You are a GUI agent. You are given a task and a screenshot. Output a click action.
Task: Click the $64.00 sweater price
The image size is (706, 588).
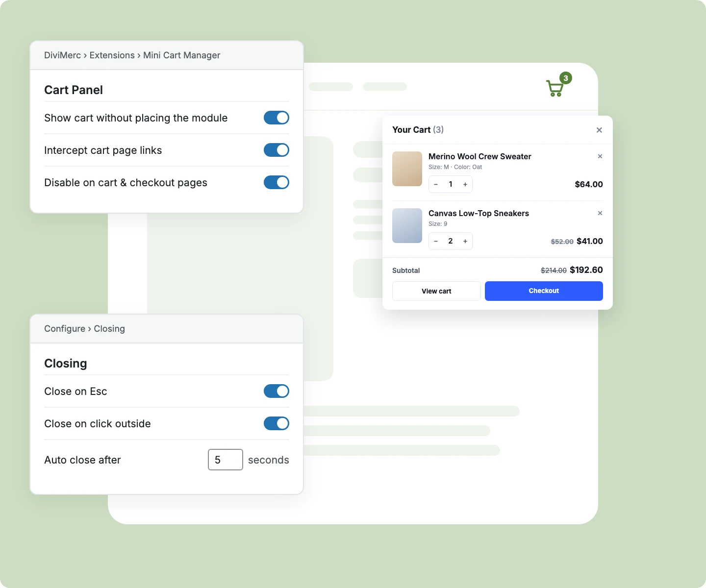pyautogui.click(x=589, y=184)
